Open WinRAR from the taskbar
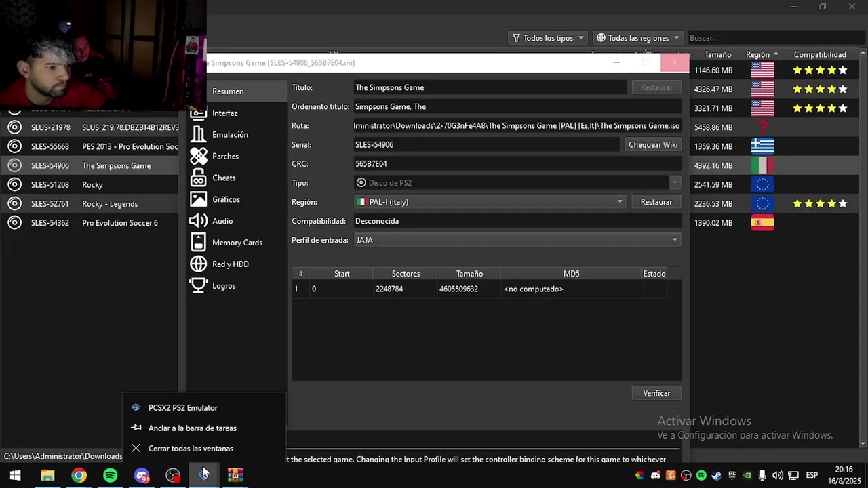The image size is (868, 488). [x=235, y=475]
